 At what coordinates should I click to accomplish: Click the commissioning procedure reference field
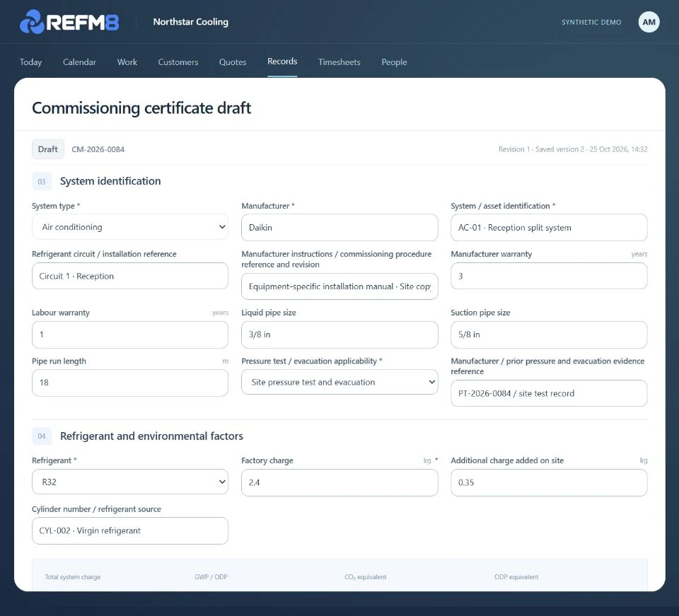pos(339,286)
